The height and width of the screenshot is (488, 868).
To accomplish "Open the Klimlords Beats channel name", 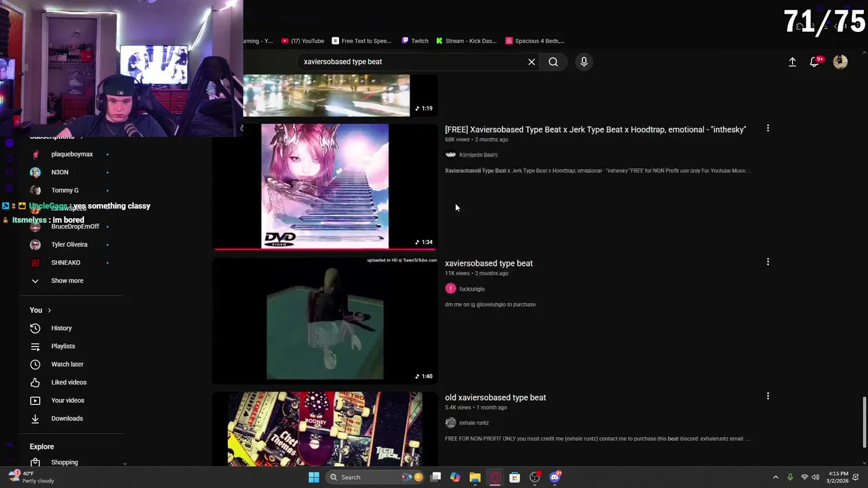I will 478,155.
